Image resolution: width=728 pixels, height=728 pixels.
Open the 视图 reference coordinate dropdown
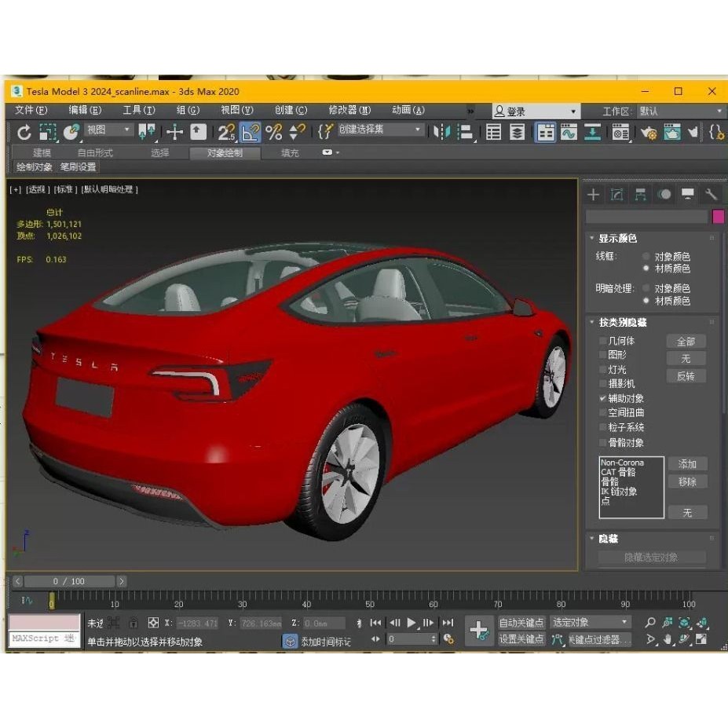pos(108,130)
